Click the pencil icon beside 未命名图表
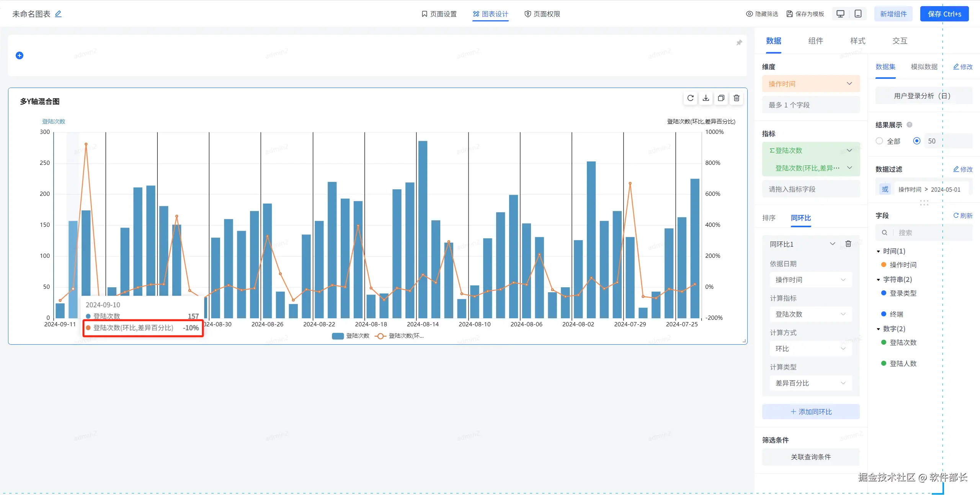The image size is (980, 495). 58,14
